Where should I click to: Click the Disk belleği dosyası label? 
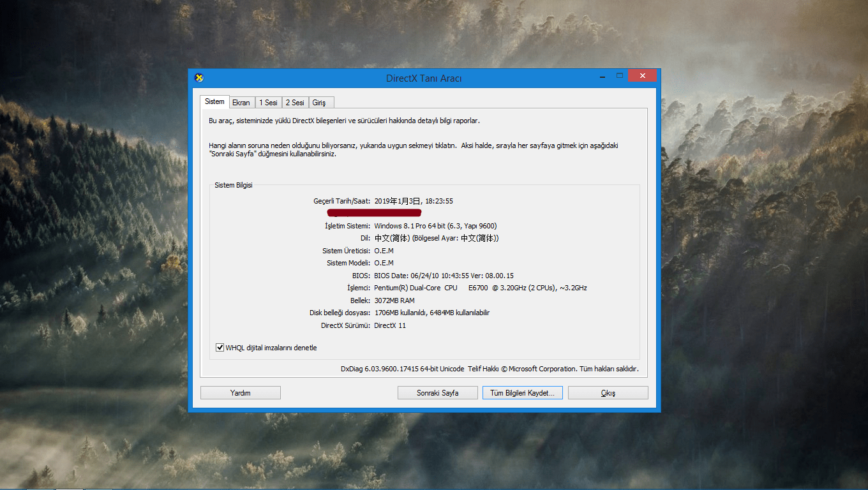point(340,313)
